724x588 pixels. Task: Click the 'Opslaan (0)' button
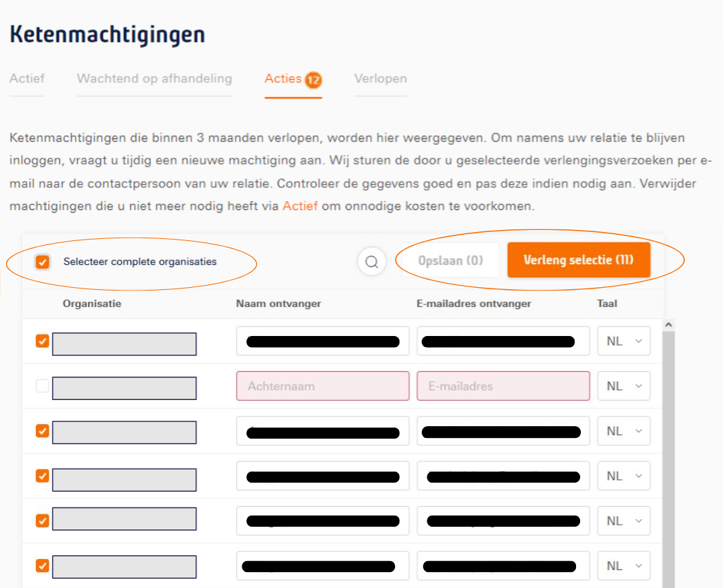pos(451,260)
